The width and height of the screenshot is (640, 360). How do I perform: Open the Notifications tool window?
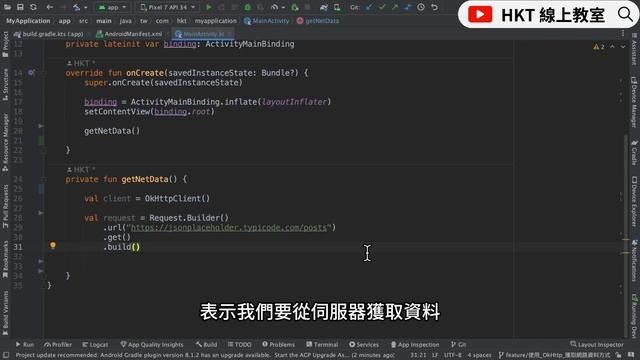click(x=634, y=260)
